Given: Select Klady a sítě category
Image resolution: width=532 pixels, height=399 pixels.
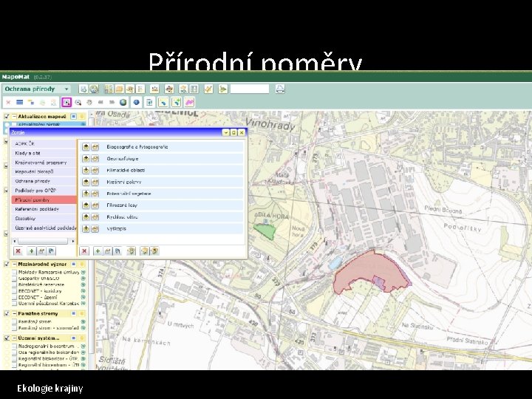Looking at the screenshot, I should (44, 153).
